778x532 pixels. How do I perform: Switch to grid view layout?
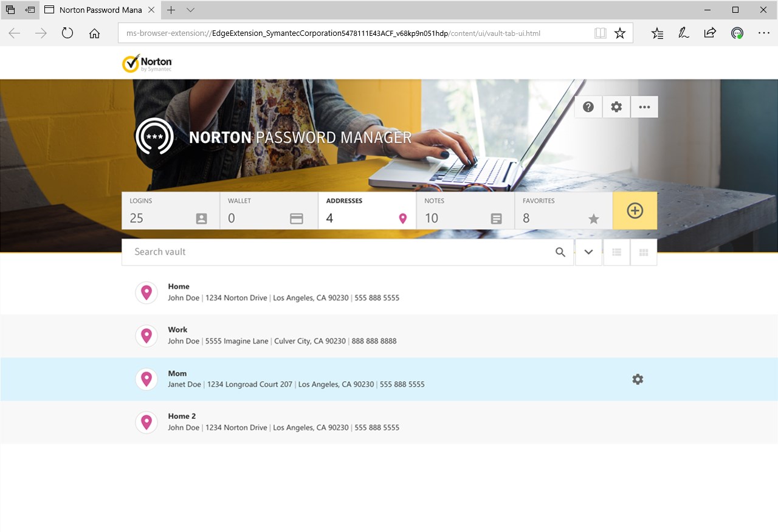coord(644,252)
